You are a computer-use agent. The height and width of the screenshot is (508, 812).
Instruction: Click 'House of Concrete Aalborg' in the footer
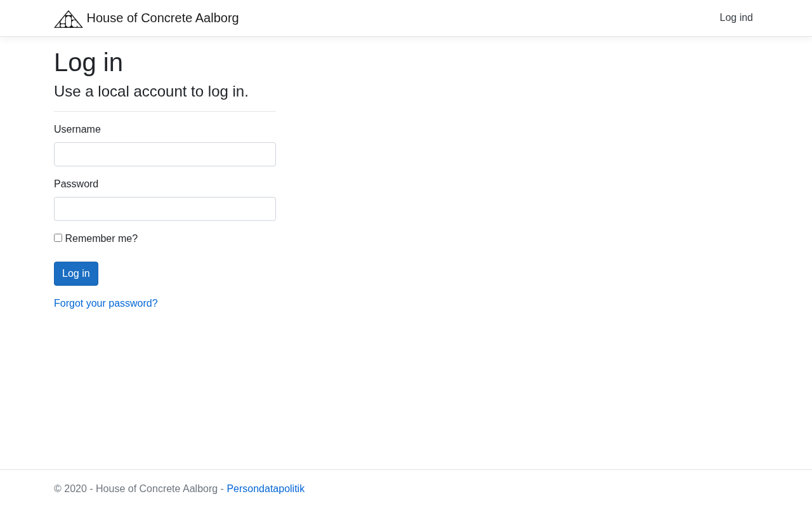click(x=157, y=489)
